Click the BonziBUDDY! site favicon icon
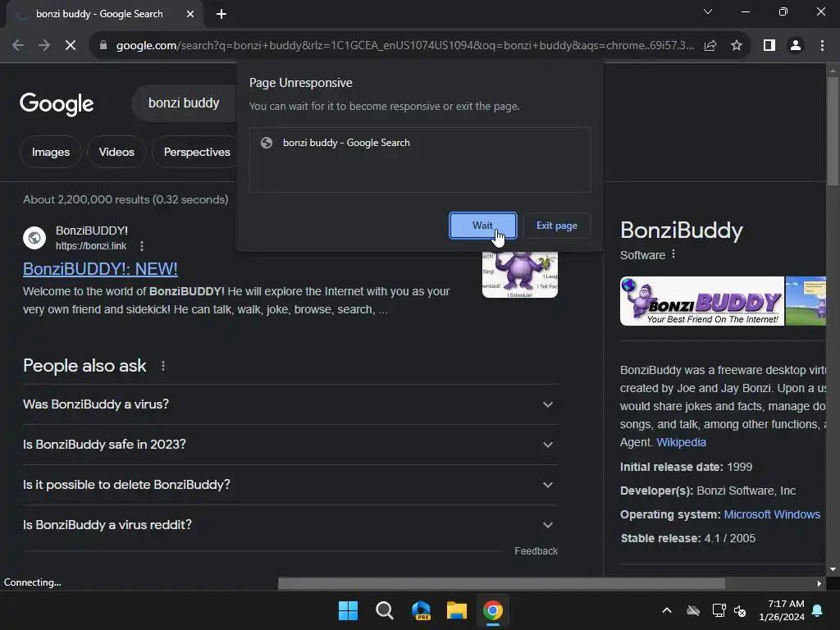 pyautogui.click(x=34, y=237)
